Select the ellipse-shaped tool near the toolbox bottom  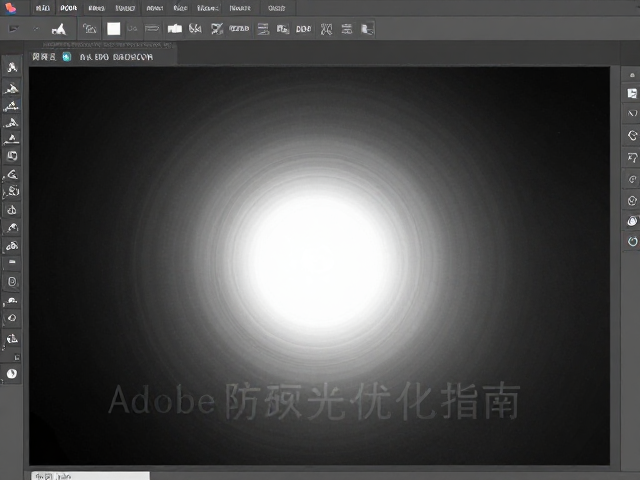[12, 318]
